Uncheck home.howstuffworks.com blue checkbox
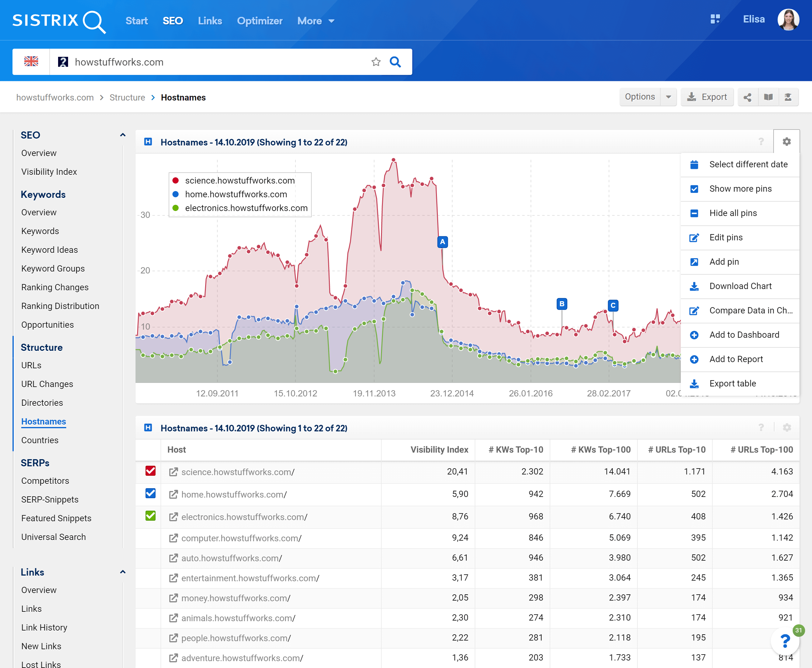This screenshot has height=668, width=812. coord(151,493)
